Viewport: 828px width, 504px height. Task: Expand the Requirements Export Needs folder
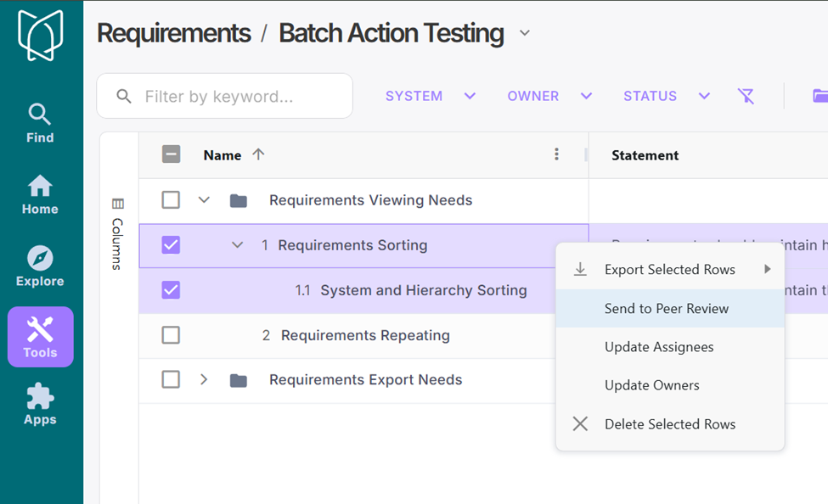click(x=204, y=379)
